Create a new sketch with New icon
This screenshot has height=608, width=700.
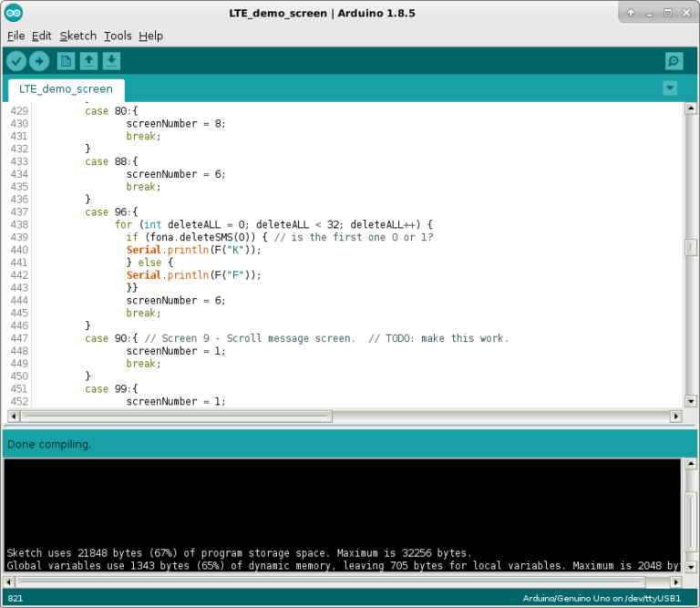[x=66, y=61]
